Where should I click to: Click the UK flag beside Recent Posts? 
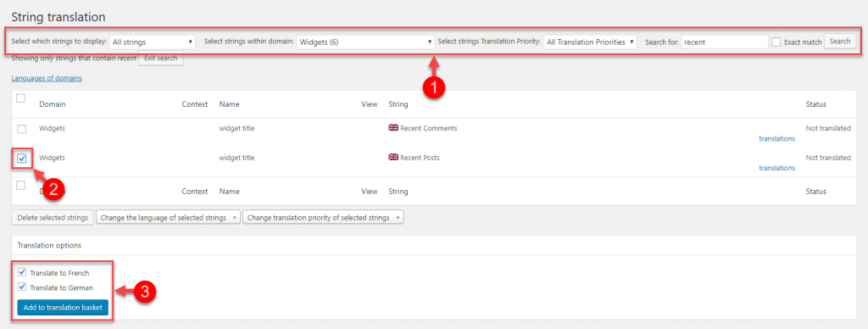click(x=393, y=158)
